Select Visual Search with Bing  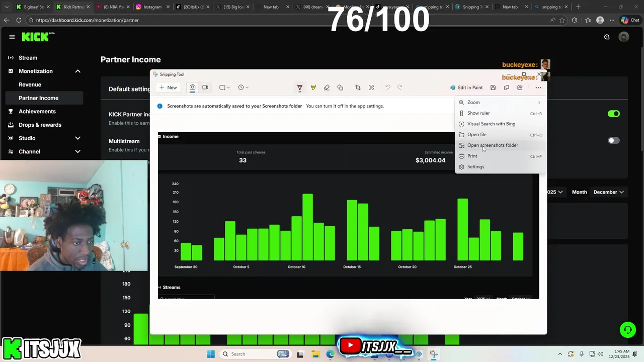(x=500, y=124)
